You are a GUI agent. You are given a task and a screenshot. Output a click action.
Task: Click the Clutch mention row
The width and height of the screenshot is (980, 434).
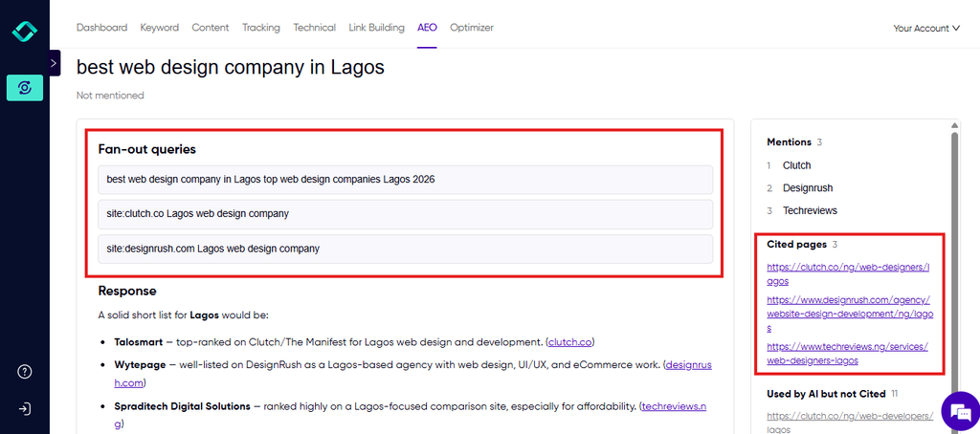click(796, 165)
